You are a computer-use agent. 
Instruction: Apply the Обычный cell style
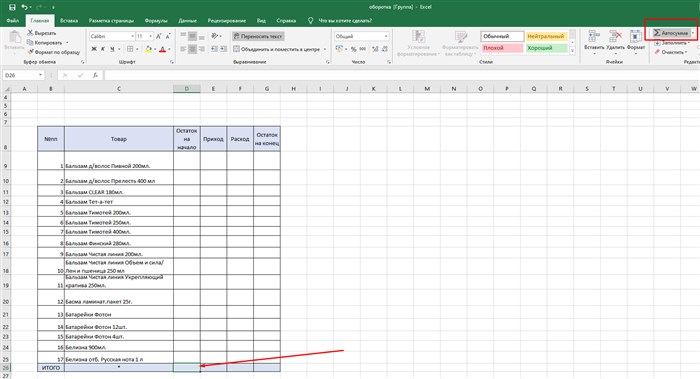coord(502,36)
